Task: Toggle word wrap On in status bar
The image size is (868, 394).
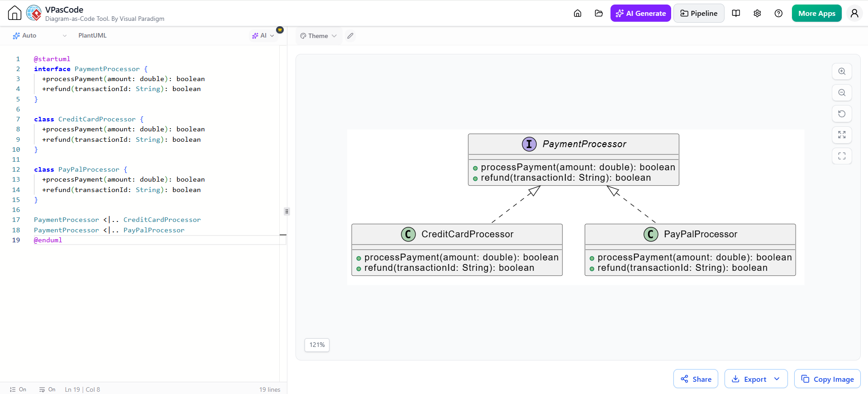Action: pyautogui.click(x=47, y=389)
